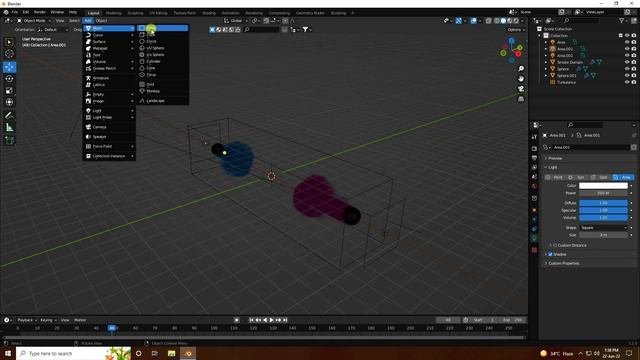The width and height of the screenshot is (640, 360).
Task: Select the Select Box tool in toolbar
Action: pyautogui.click(x=9, y=42)
